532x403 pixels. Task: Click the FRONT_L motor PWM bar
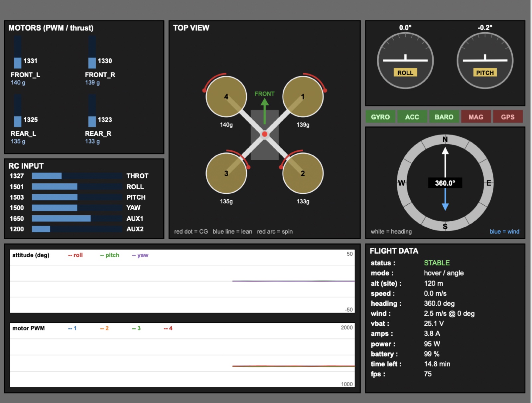click(x=18, y=52)
